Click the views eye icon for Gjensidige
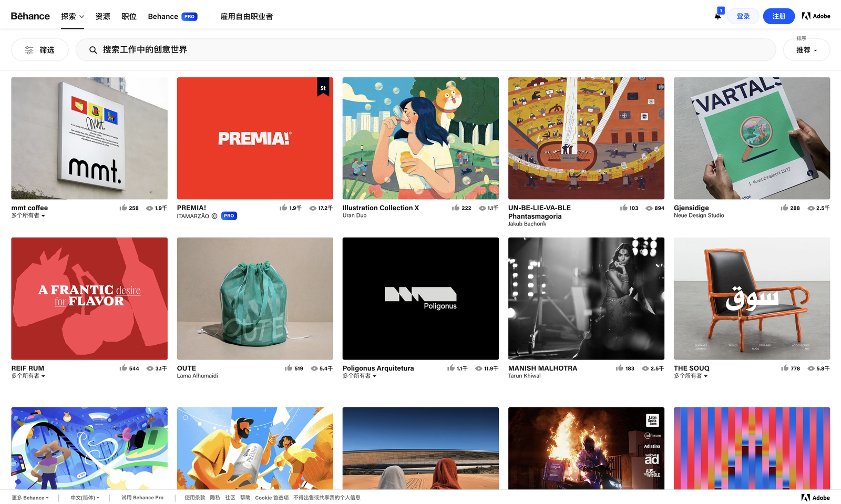Screen dimensions: 841x504 coord(811,208)
